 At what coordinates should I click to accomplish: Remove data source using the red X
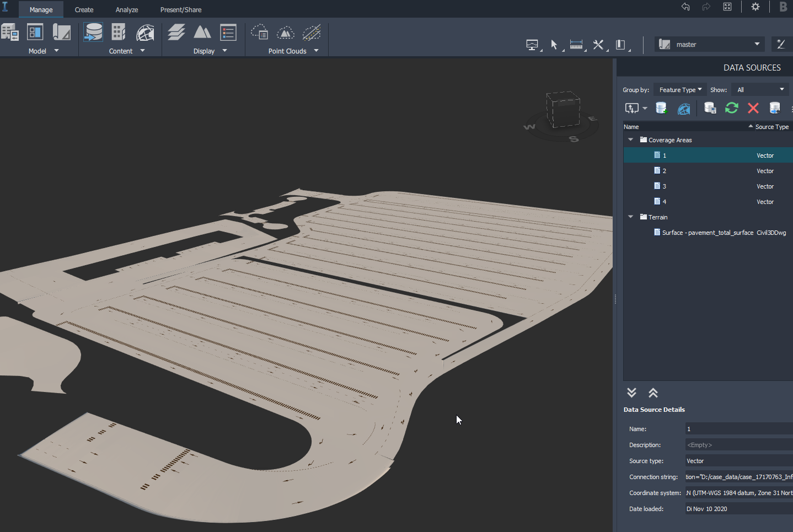point(753,108)
